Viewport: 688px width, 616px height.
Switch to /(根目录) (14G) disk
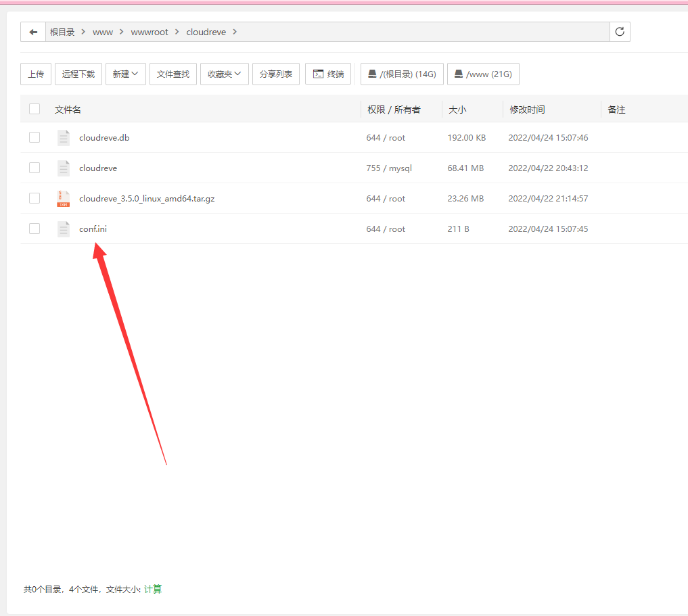pyautogui.click(x=402, y=74)
